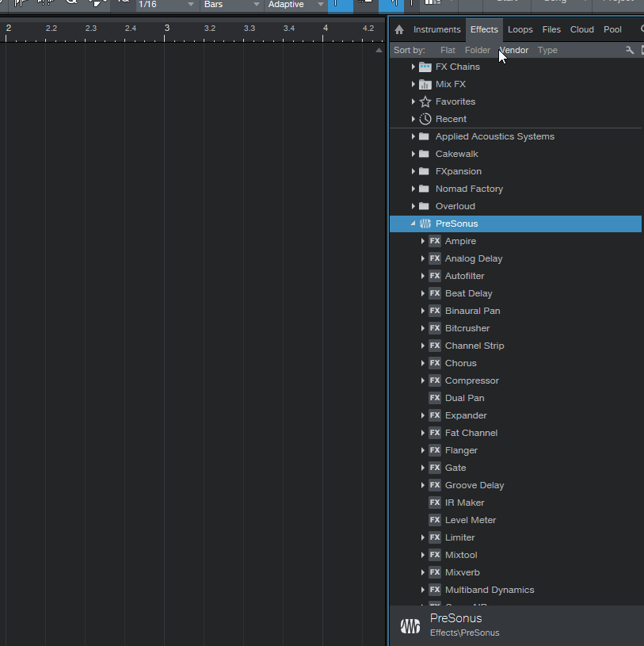This screenshot has height=646, width=644.
Task: Click the FX icon beside Dual Pan
Action: (x=435, y=398)
